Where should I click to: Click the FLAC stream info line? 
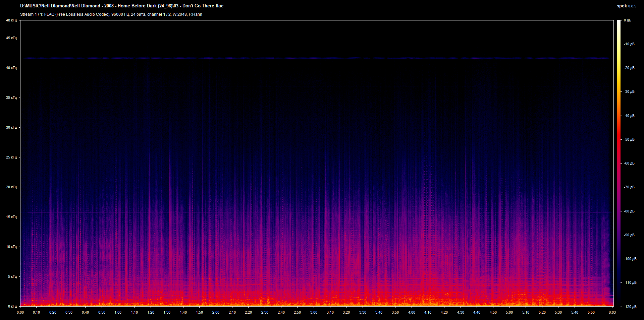coord(111,14)
